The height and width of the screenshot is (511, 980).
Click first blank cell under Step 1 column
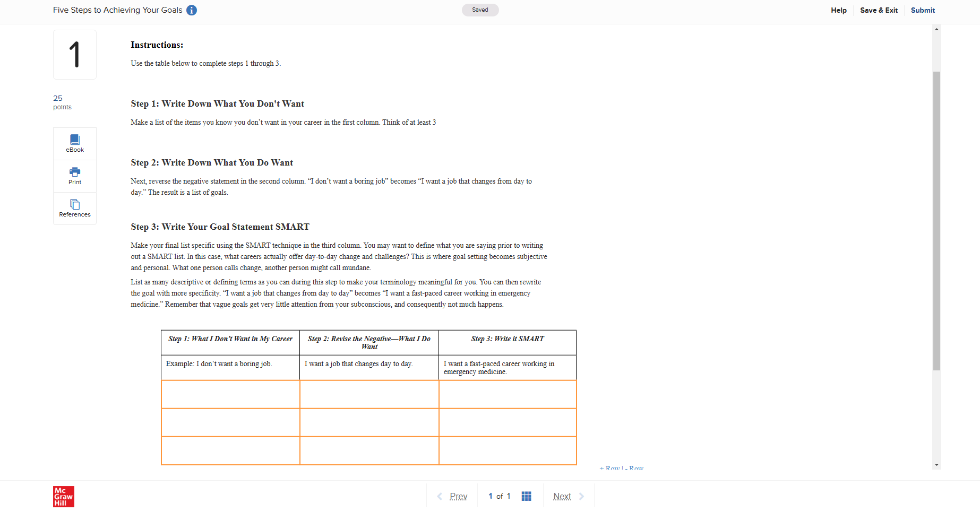tap(230, 394)
